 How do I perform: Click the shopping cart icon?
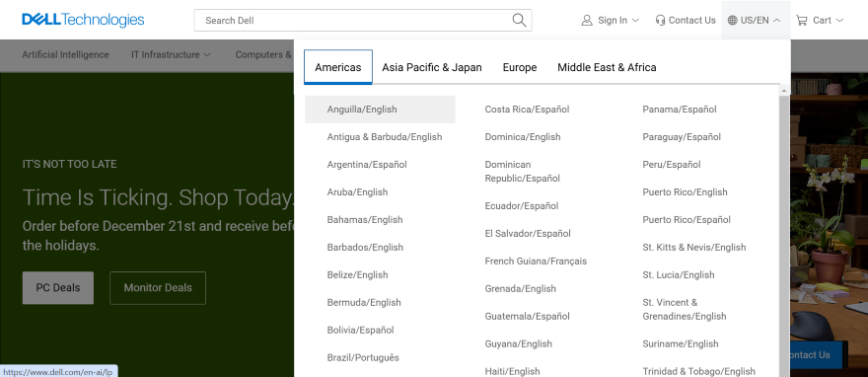pos(802,21)
